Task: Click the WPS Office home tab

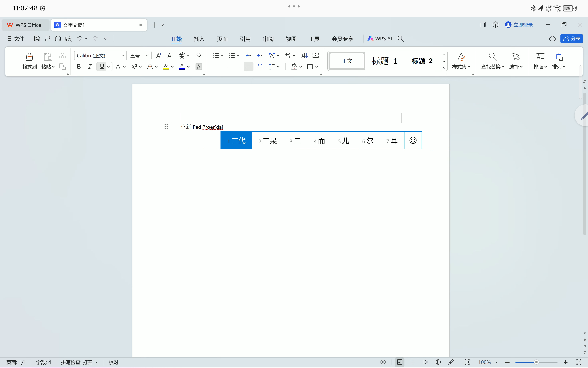Action: point(25,25)
